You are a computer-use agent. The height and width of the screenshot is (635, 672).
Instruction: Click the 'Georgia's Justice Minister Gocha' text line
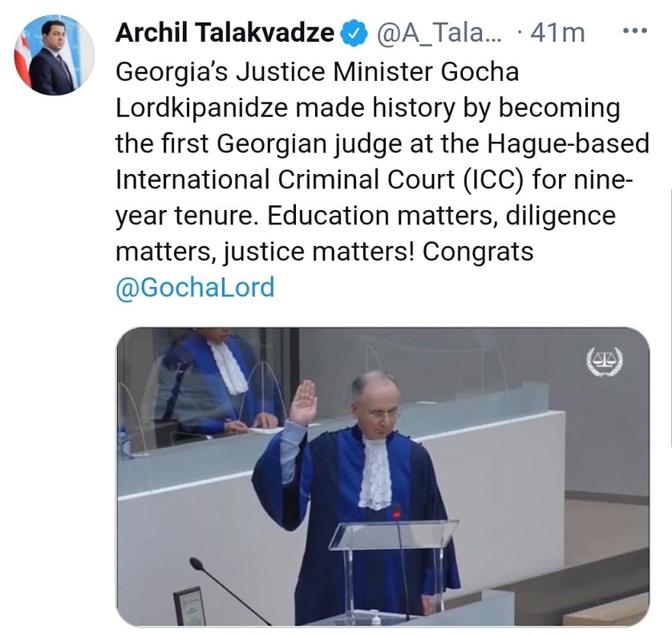[x=317, y=71]
